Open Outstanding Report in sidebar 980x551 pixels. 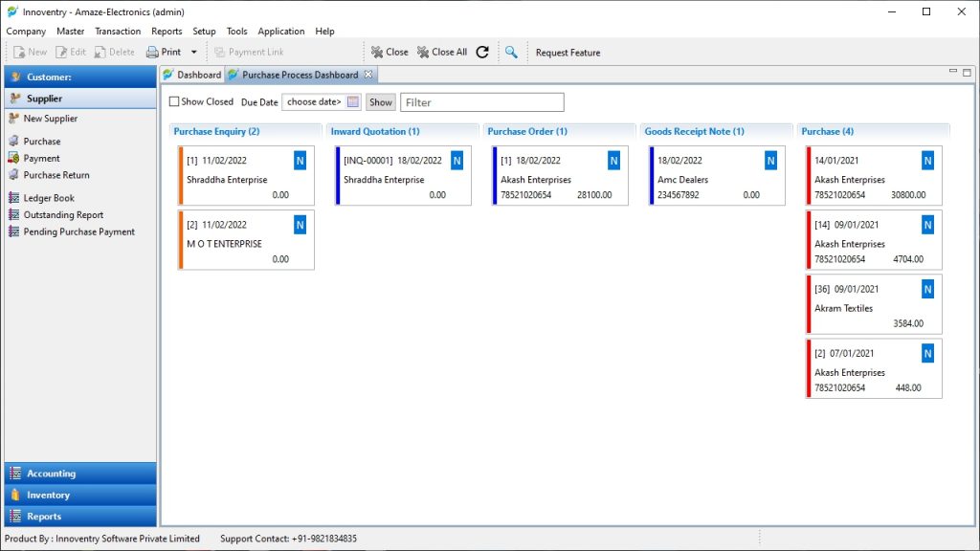tap(63, 215)
